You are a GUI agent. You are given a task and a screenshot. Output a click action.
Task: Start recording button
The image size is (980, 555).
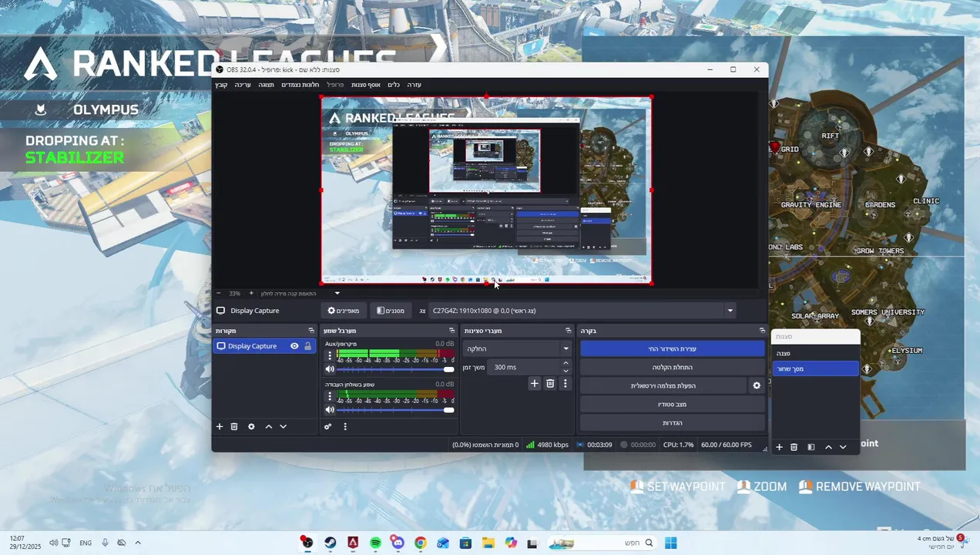pyautogui.click(x=673, y=367)
